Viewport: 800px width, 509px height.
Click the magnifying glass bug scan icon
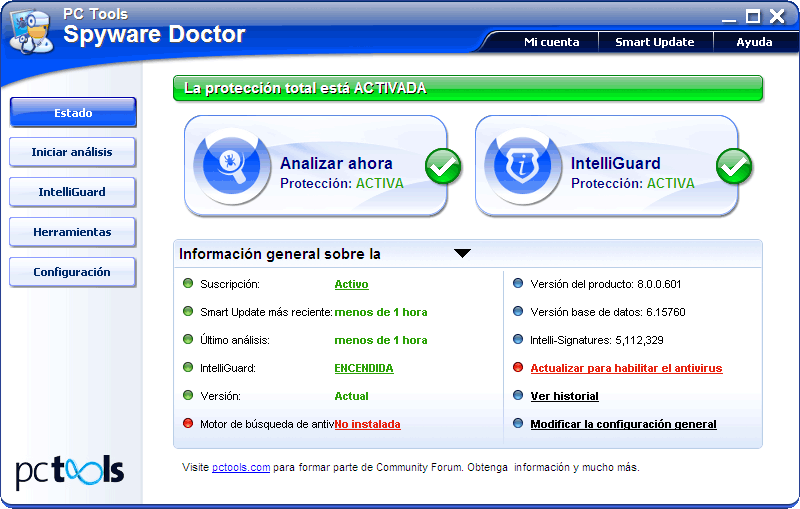[232, 165]
